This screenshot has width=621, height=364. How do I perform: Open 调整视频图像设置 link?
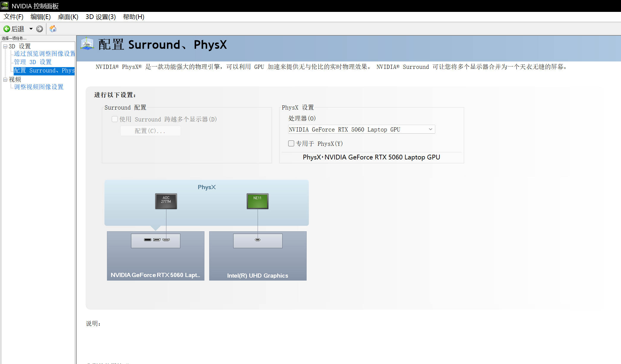click(x=39, y=87)
